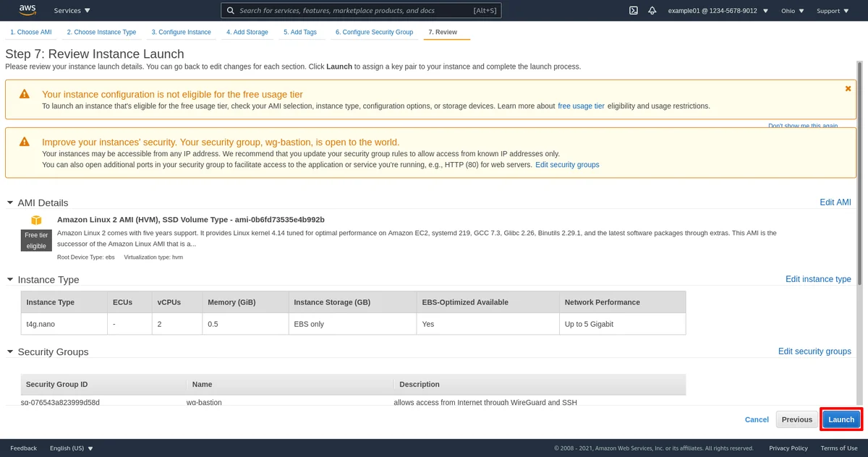
Task: Open the Support dropdown menu
Action: point(832,11)
